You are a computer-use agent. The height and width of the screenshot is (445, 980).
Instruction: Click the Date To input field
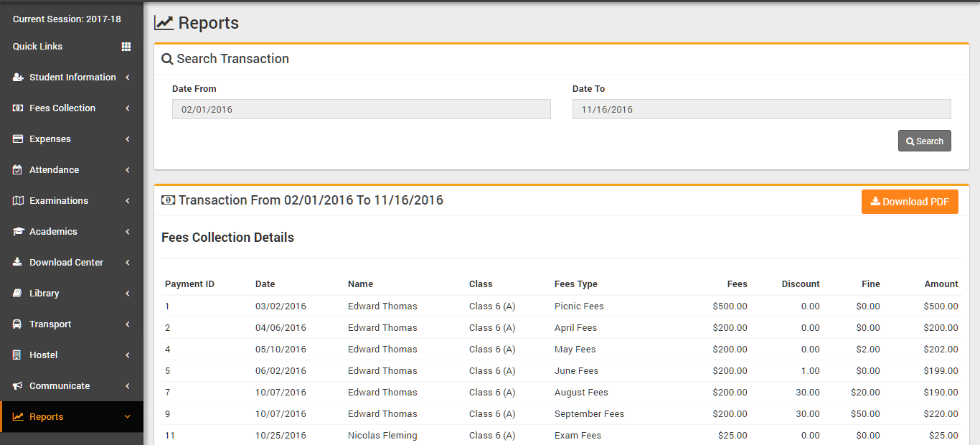click(761, 109)
